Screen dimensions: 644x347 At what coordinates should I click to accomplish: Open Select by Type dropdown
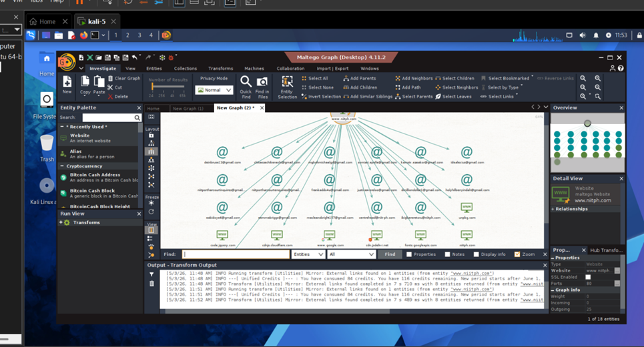pyautogui.click(x=503, y=87)
